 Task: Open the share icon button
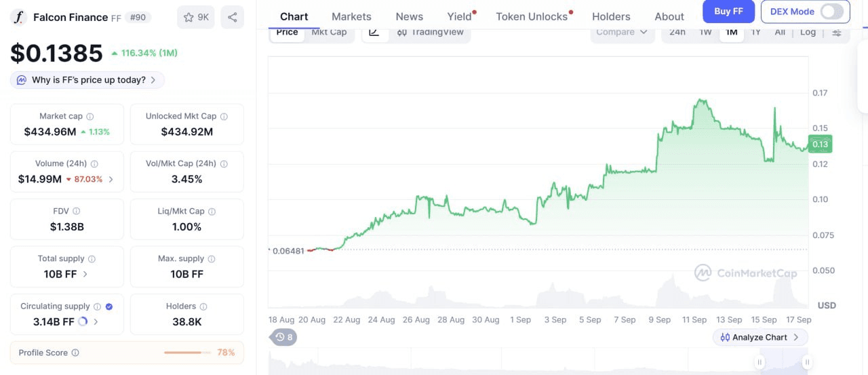pos(233,17)
